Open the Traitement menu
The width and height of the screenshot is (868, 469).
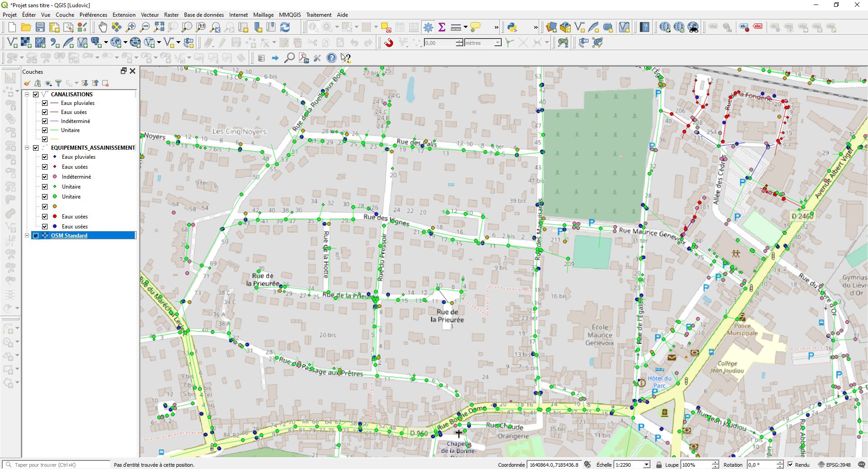[318, 15]
